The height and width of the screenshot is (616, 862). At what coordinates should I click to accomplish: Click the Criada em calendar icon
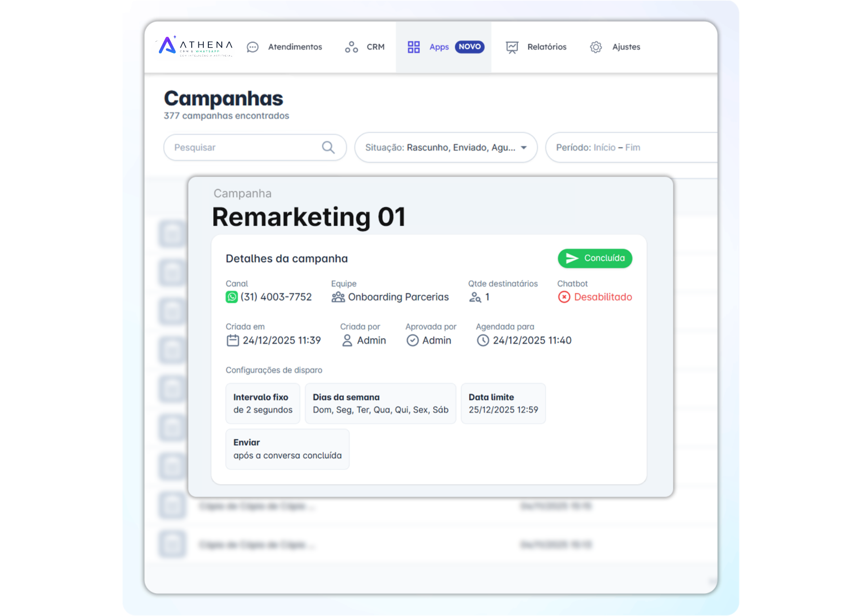[233, 341]
